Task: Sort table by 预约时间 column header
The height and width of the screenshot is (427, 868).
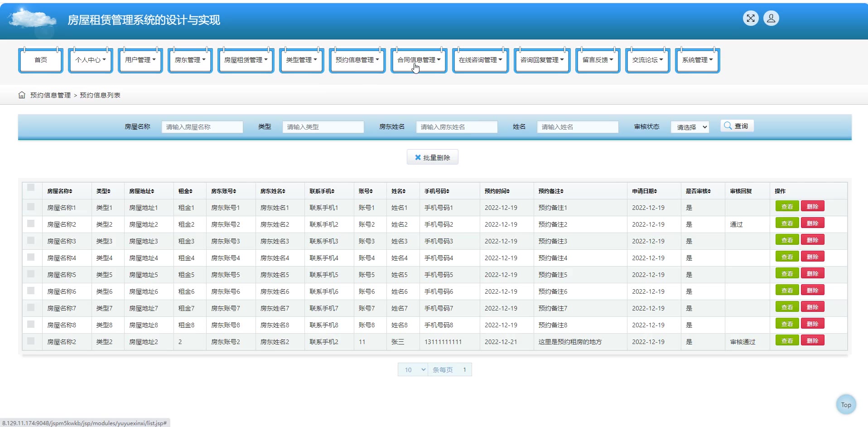Action: (497, 191)
